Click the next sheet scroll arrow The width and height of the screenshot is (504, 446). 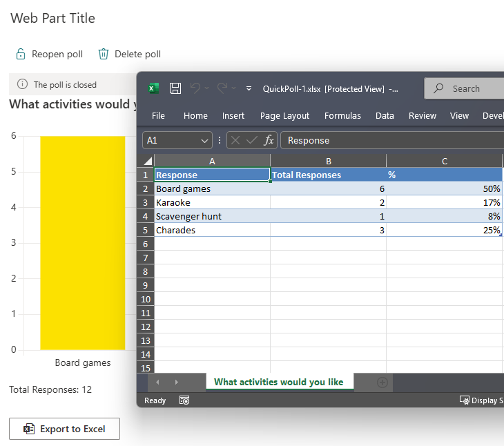click(x=177, y=382)
